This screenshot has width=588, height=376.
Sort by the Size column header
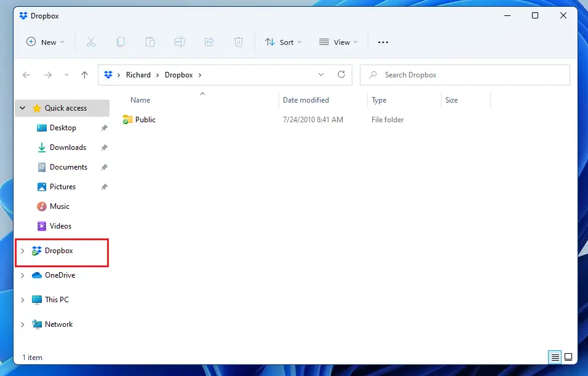451,100
